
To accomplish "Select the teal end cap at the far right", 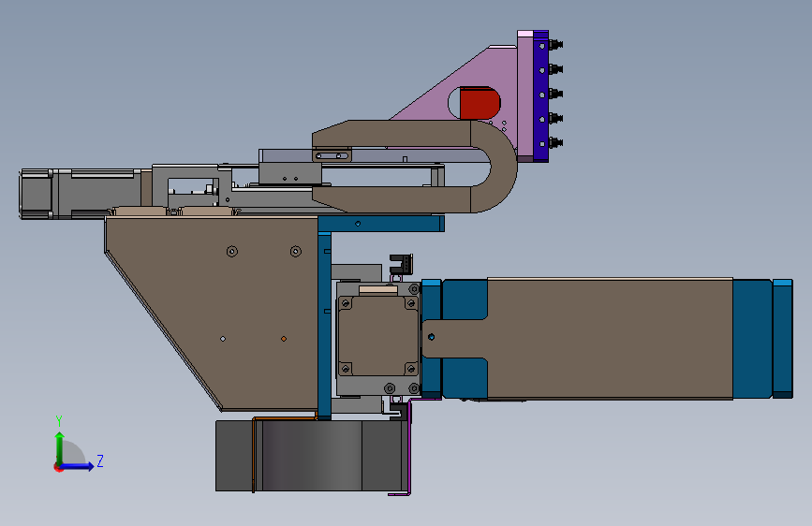I will coord(782,339).
